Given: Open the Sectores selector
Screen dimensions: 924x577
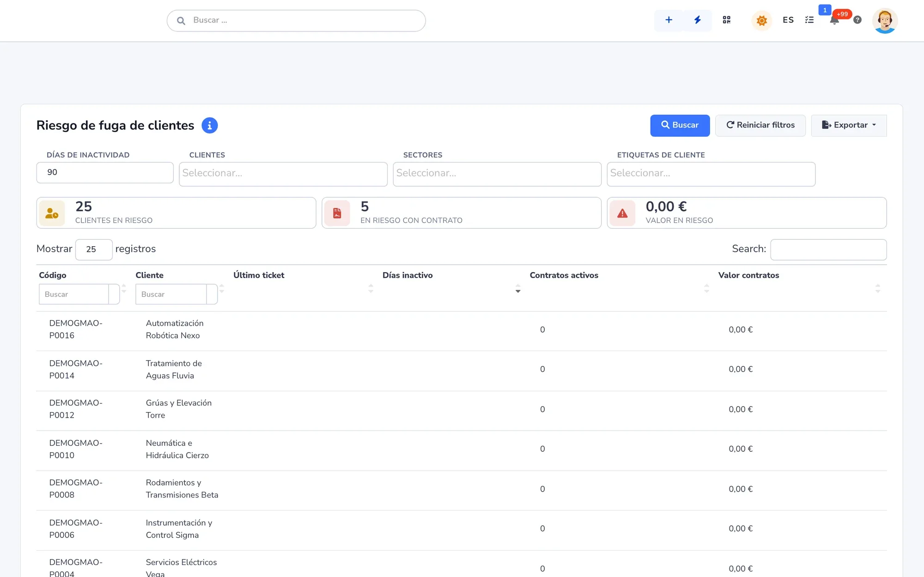Looking at the screenshot, I should point(497,174).
